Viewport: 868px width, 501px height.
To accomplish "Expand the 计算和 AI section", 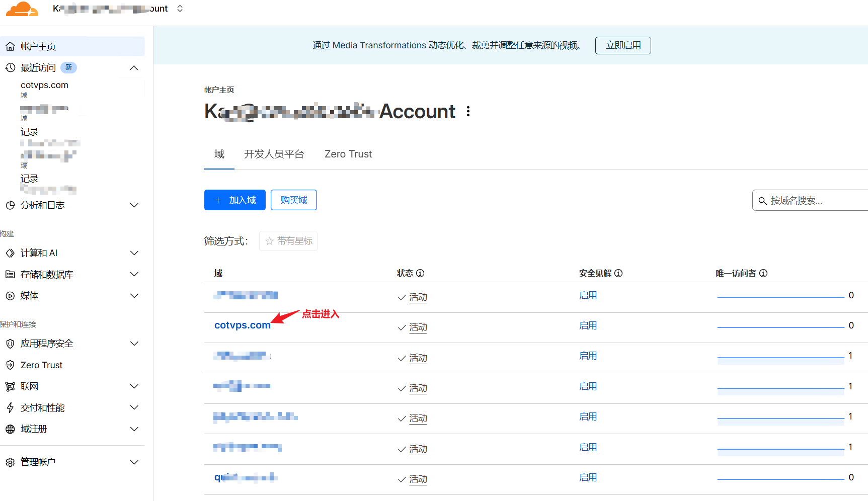I will (x=134, y=253).
